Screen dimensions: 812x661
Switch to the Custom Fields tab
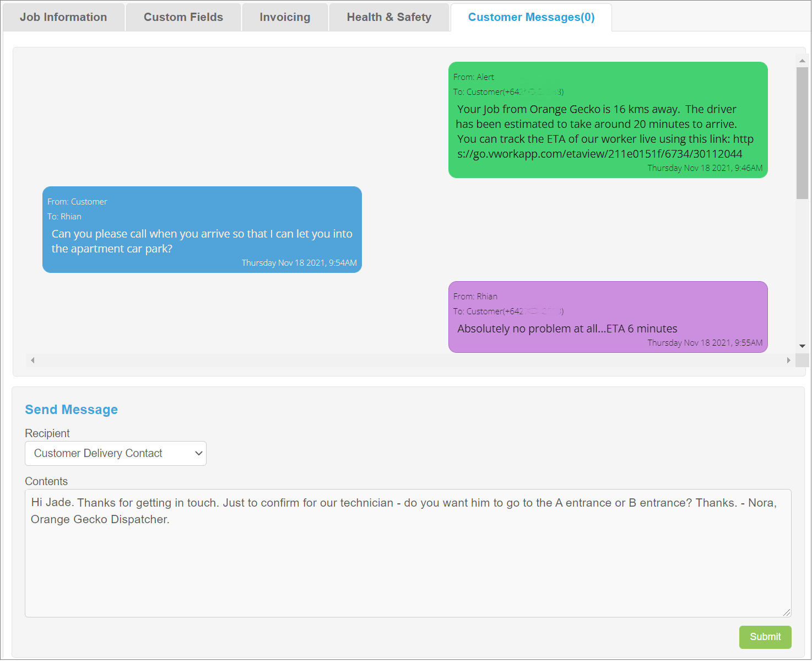[183, 17]
